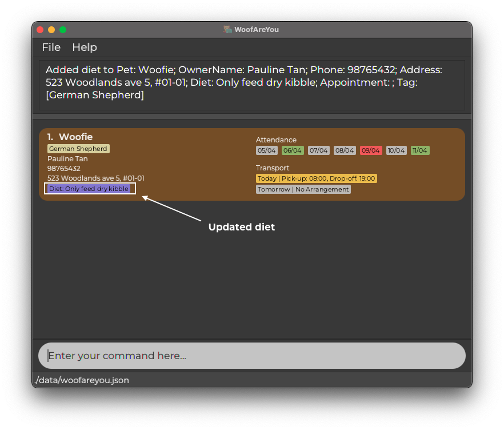504x430 pixels.
Task: Click the pet name Woofie heading
Action: click(x=77, y=137)
